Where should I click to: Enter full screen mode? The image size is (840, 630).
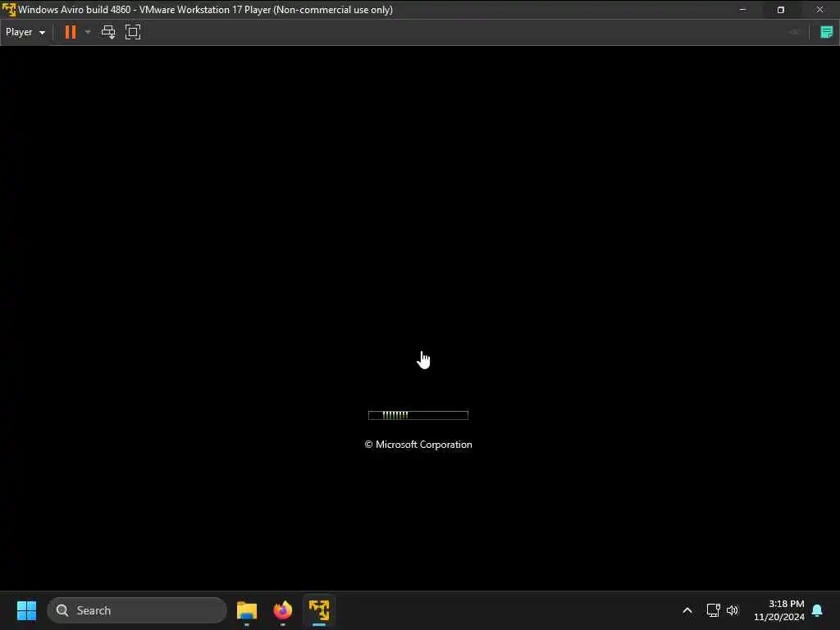[x=133, y=32]
